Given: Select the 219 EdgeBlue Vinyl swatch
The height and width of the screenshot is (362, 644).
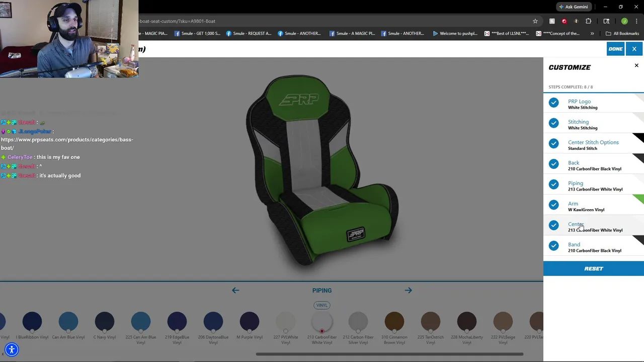Looking at the screenshot, I should pos(177,322).
